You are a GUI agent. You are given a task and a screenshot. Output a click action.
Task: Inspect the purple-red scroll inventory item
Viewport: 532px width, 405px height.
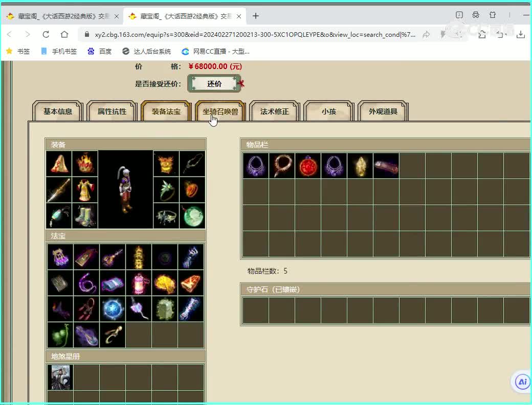(x=386, y=166)
